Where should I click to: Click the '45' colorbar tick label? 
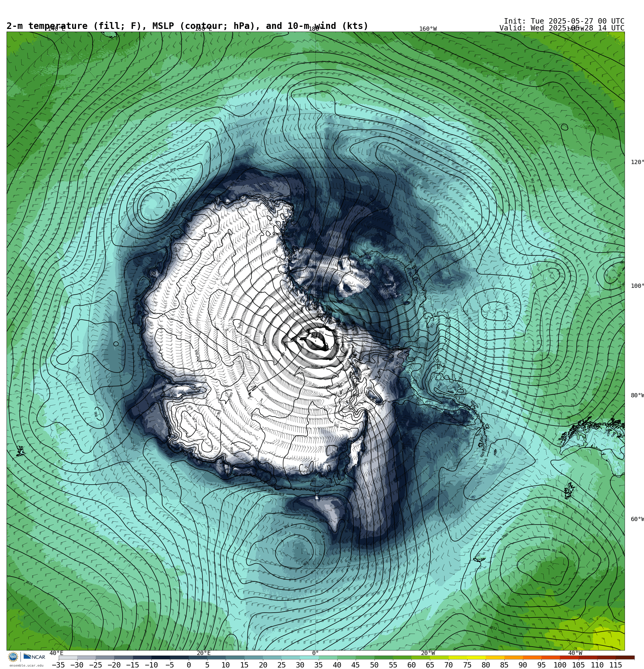click(x=356, y=665)
